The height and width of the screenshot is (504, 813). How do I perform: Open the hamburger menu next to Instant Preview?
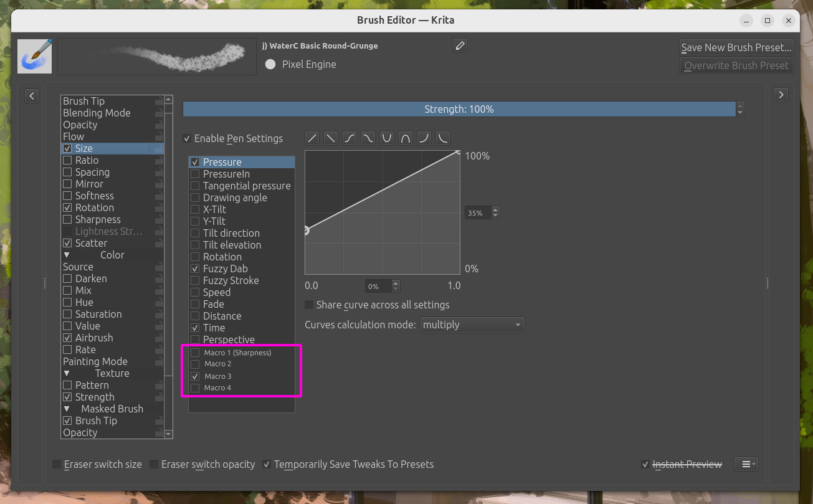click(746, 464)
